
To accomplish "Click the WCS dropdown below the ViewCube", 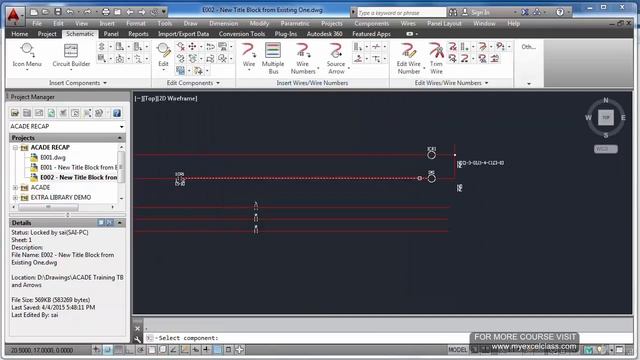I will coord(606,149).
